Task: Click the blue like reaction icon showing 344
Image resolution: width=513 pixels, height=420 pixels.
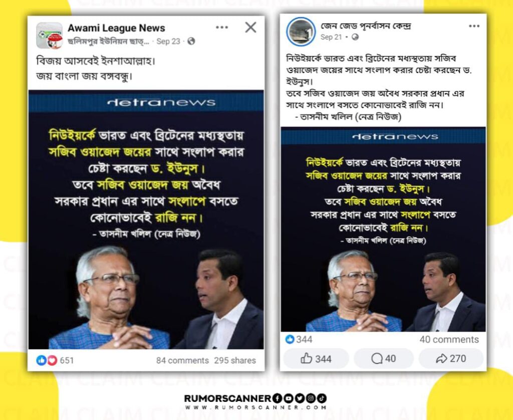Action: [290, 339]
